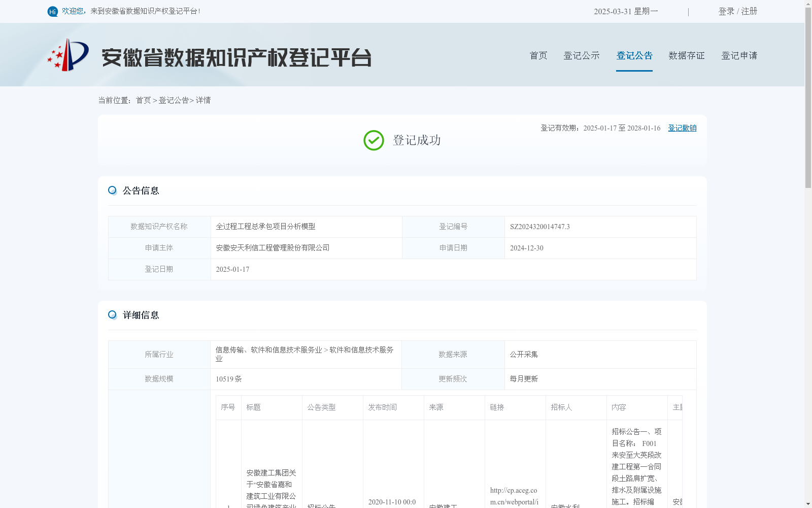This screenshot has height=508, width=812.
Task: Click the scrollbar down arrow
Action: click(808, 504)
